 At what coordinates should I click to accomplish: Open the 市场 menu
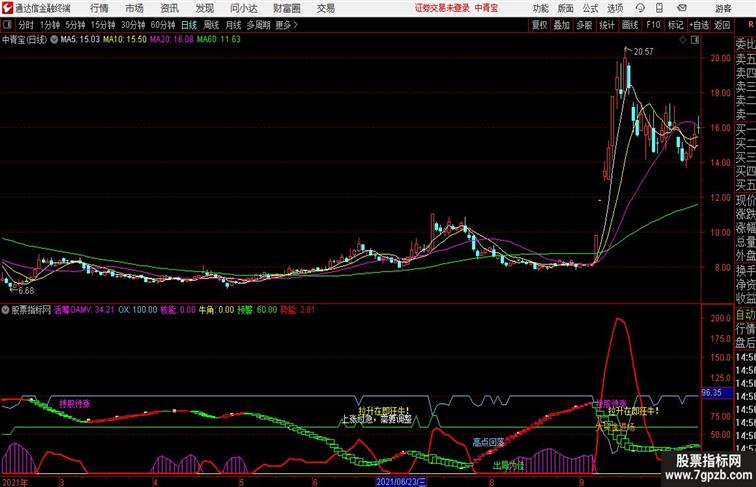(x=134, y=8)
